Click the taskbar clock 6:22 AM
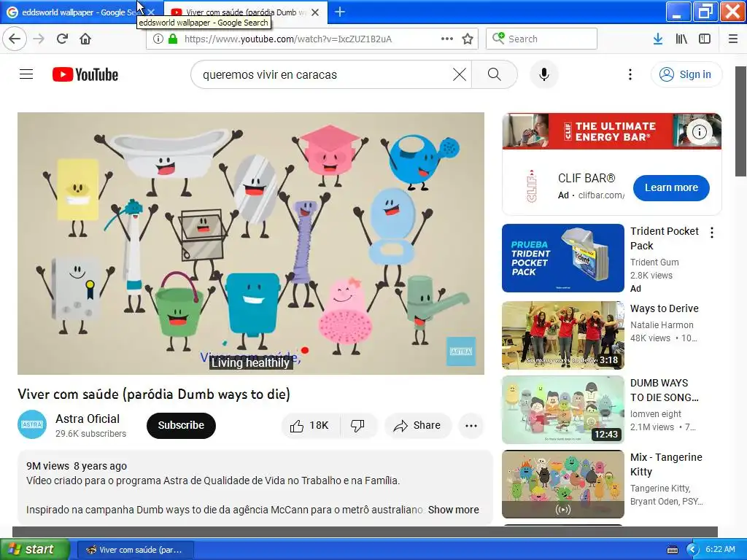The width and height of the screenshot is (747, 560). pyautogui.click(x=720, y=549)
